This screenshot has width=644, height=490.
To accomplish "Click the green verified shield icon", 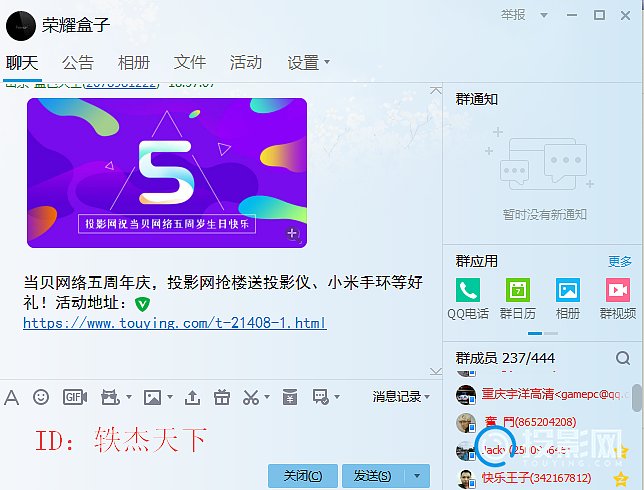I will pyautogui.click(x=143, y=304).
